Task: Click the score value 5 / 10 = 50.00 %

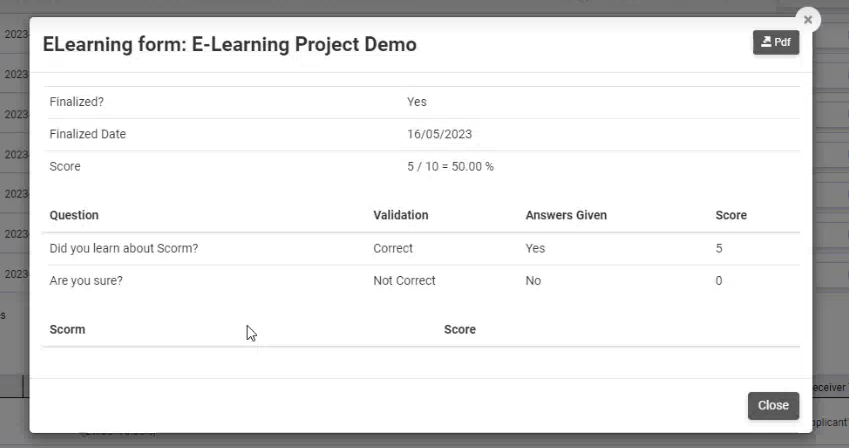Action: click(450, 166)
